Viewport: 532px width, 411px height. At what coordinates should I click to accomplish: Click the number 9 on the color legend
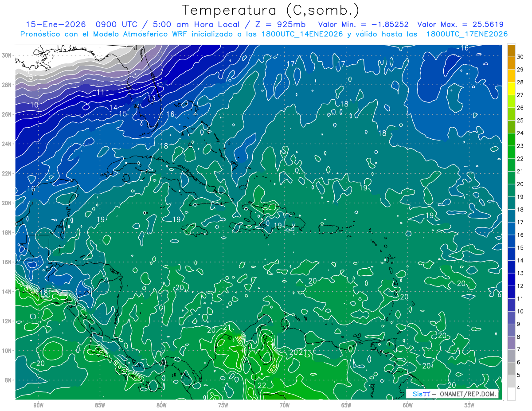[519, 324]
